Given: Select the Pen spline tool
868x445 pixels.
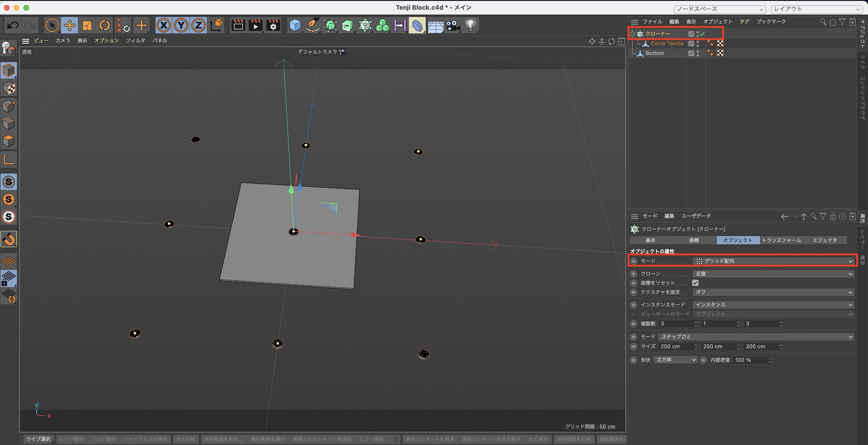Looking at the screenshot, I should pyautogui.click(x=312, y=26).
